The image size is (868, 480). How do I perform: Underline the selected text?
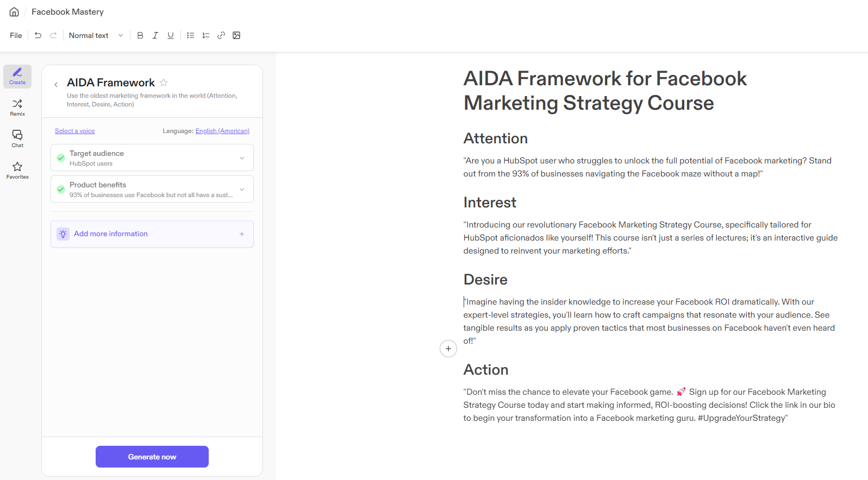(171, 35)
